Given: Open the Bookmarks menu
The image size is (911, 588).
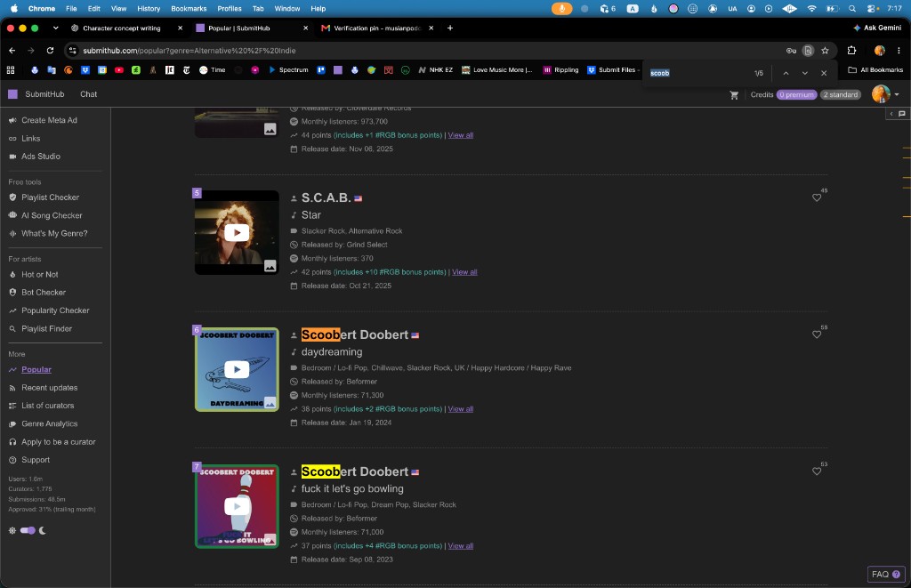Looking at the screenshot, I should 189,9.
